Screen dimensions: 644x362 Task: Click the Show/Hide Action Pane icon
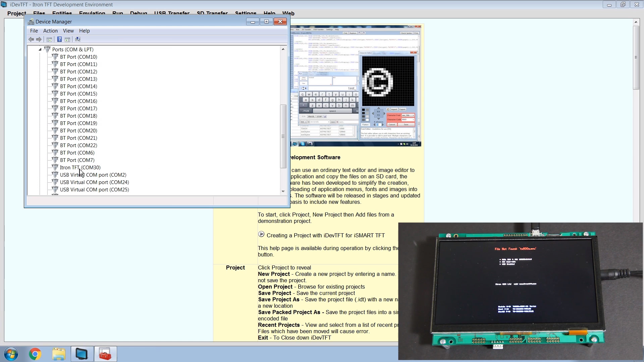[x=67, y=40]
